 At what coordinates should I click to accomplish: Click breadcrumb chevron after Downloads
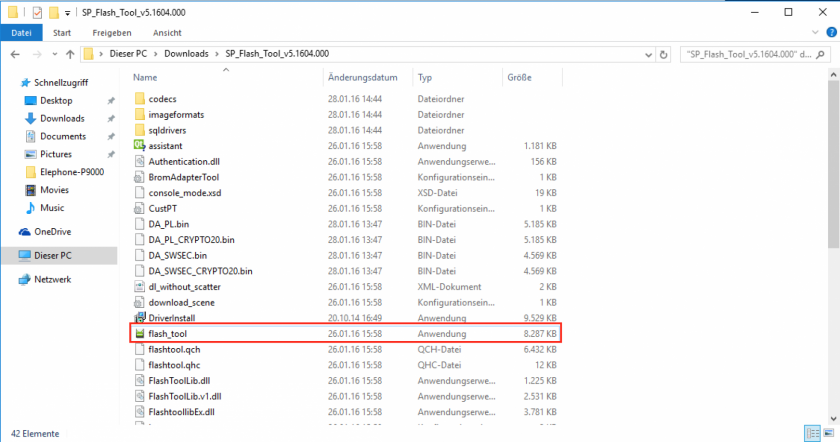click(x=217, y=54)
